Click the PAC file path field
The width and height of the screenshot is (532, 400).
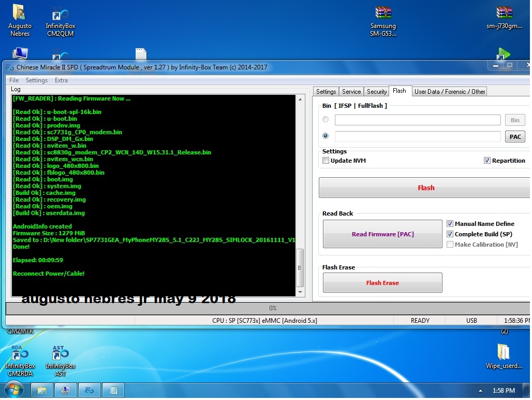tap(418, 136)
